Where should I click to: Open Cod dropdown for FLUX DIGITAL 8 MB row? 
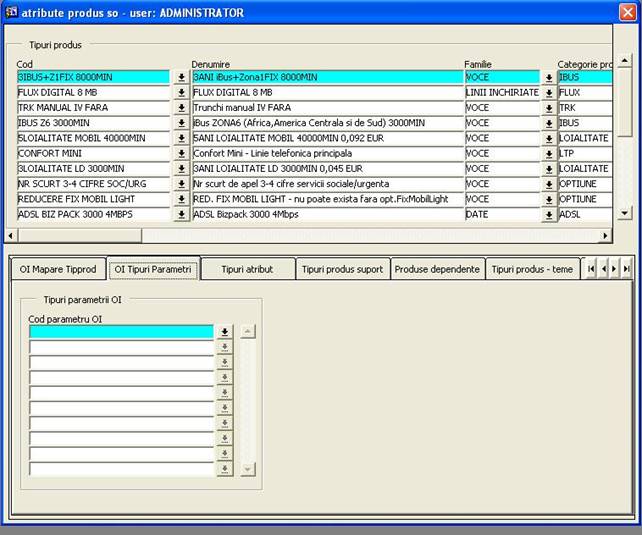(181, 93)
